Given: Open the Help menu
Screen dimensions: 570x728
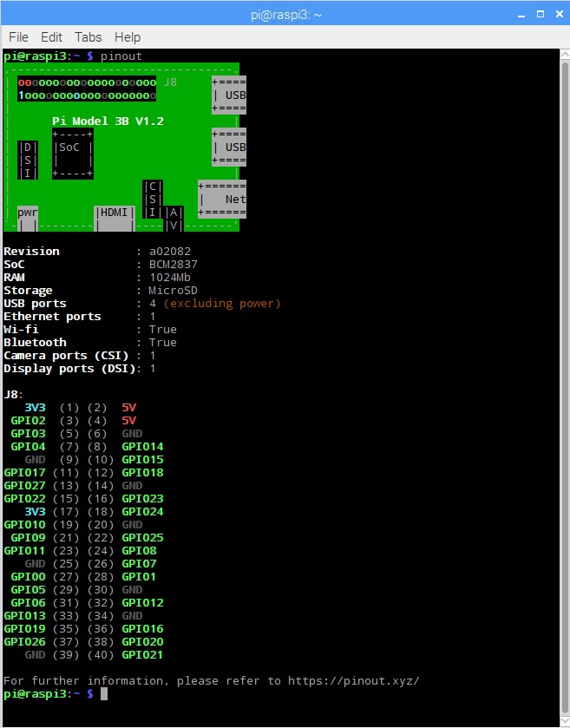Looking at the screenshot, I should click(x=128, y=37).
